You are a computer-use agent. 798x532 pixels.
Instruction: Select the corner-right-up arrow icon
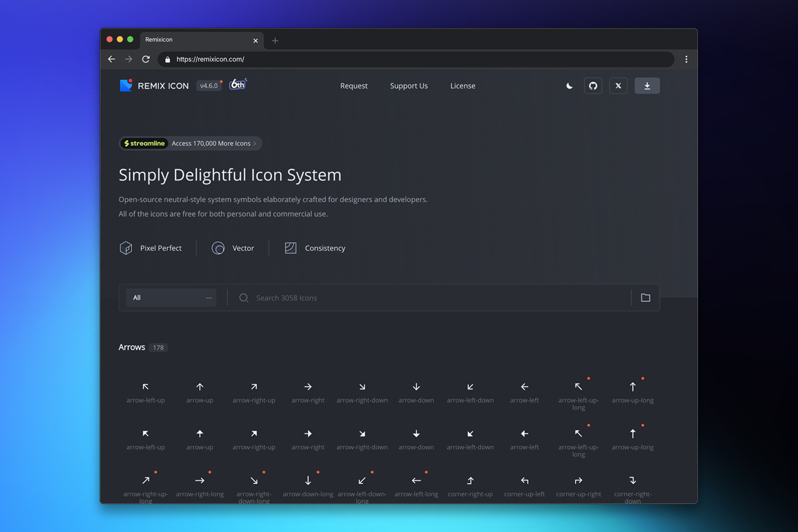(470, 481)
